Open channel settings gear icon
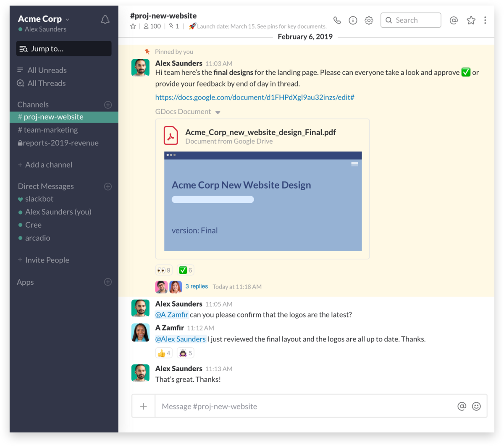 click(369, 20)
